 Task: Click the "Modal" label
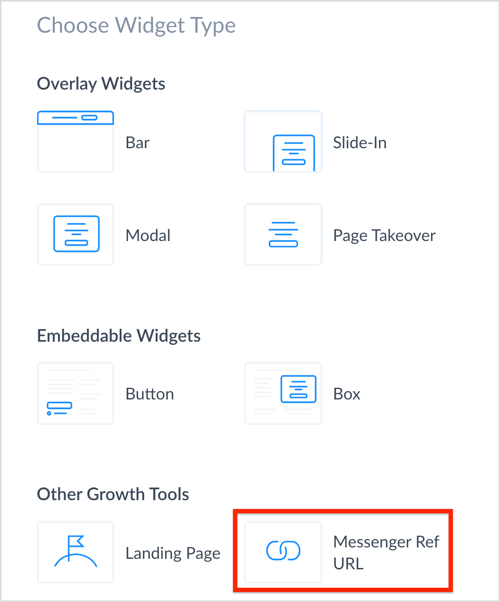click(148, 235)
